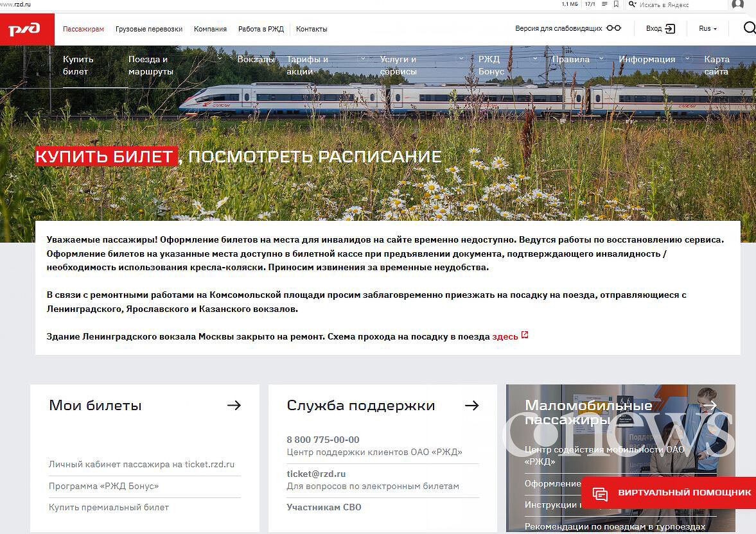Viewport: 756px width, 534px height.
Task: Open site search with the magnifier icon
Action: click(750, 28)
